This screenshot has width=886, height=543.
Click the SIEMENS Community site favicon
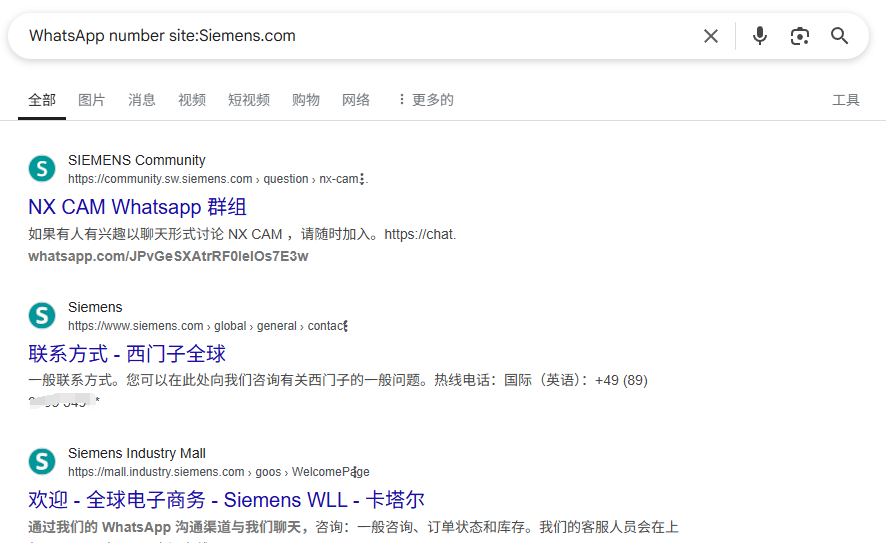[42, 168]
